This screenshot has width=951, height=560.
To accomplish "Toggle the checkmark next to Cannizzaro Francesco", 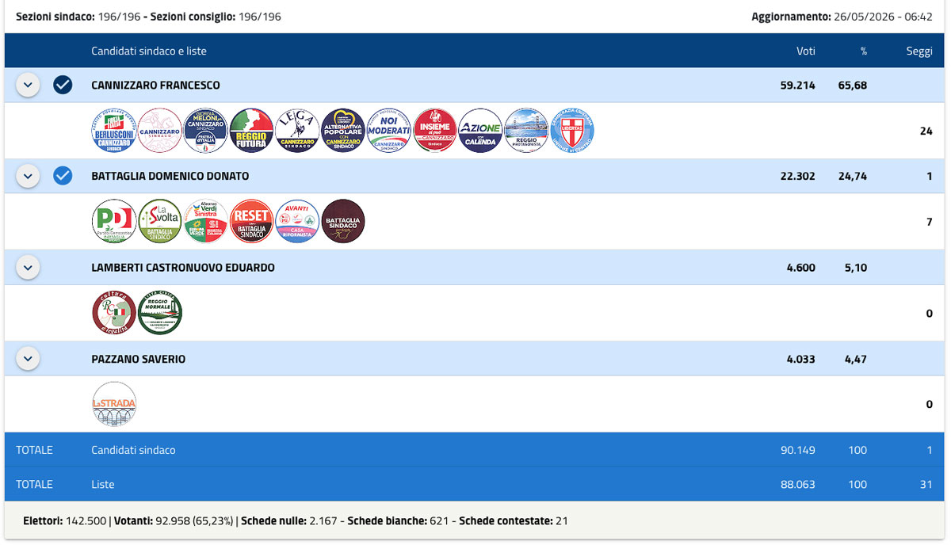I will pos(63,85).
